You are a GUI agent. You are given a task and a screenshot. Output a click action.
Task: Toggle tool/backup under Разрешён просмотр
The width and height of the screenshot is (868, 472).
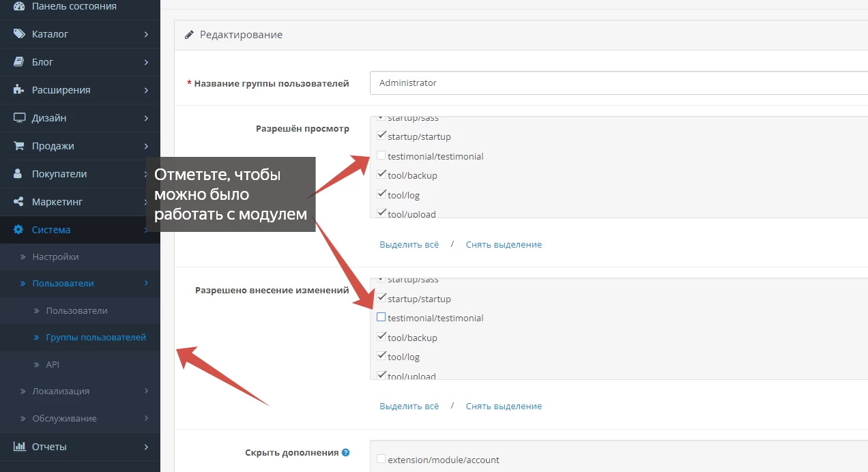pos(381,175)
